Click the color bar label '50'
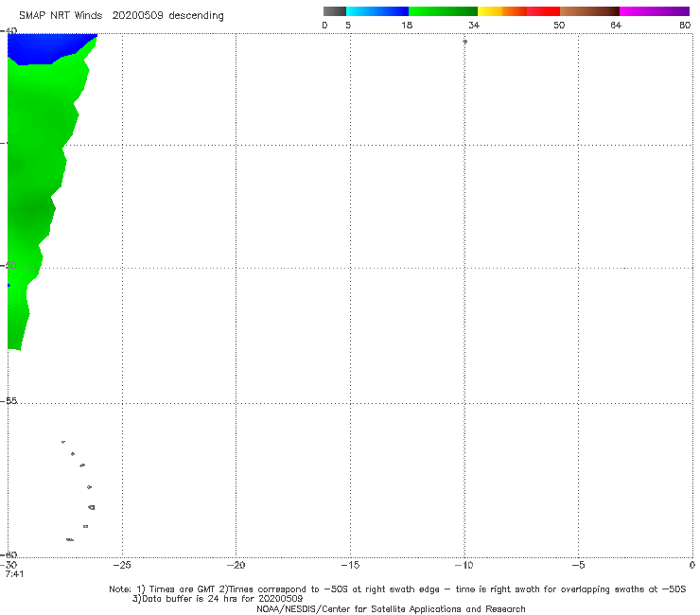The height and width of the screenshot is (615, 700). tap(559, 25)
